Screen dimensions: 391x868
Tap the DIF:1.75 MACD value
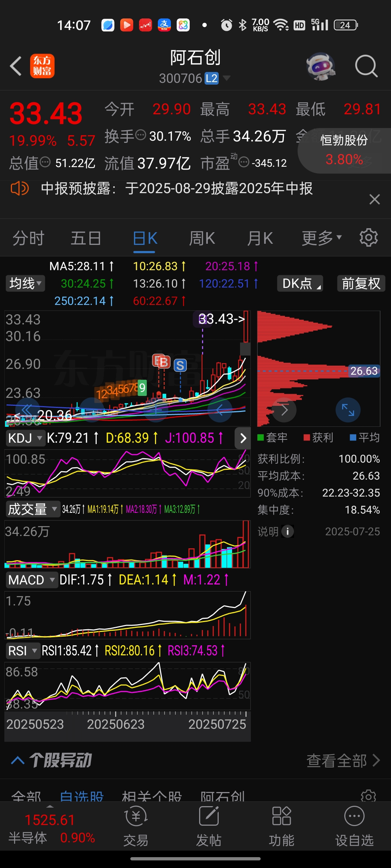85,580
